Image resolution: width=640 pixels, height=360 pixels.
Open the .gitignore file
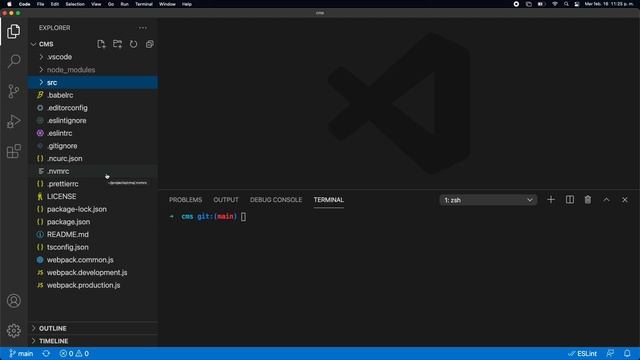(93, 146)
